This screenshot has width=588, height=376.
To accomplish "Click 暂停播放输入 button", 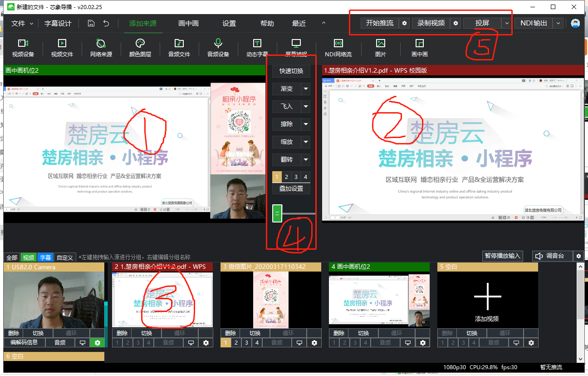I will click(502, 256).
